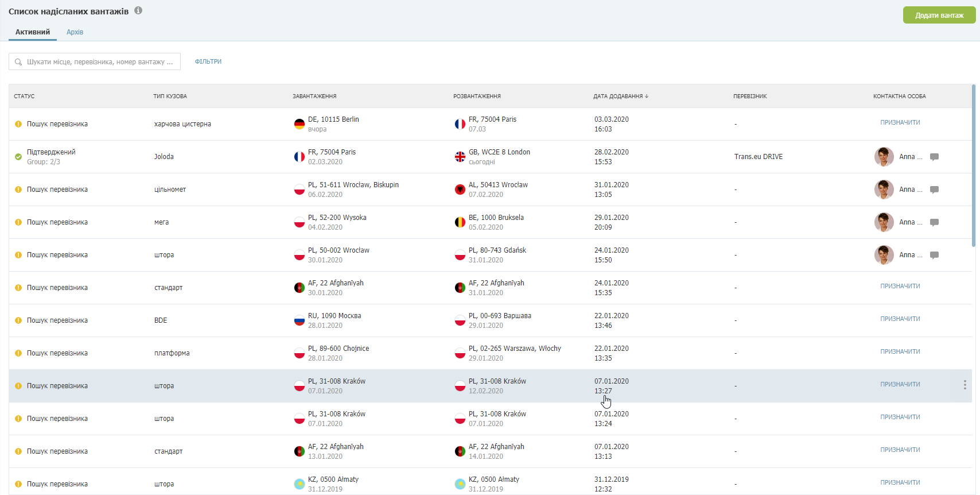This screenshot has width=980, height=495.
Task: Click the French flag next to FR, 75004 Paris unloading
Action: (x=460, y=124)
